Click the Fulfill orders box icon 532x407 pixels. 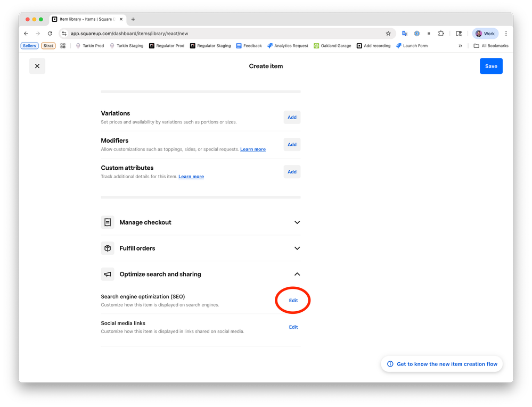coord(108,248)
